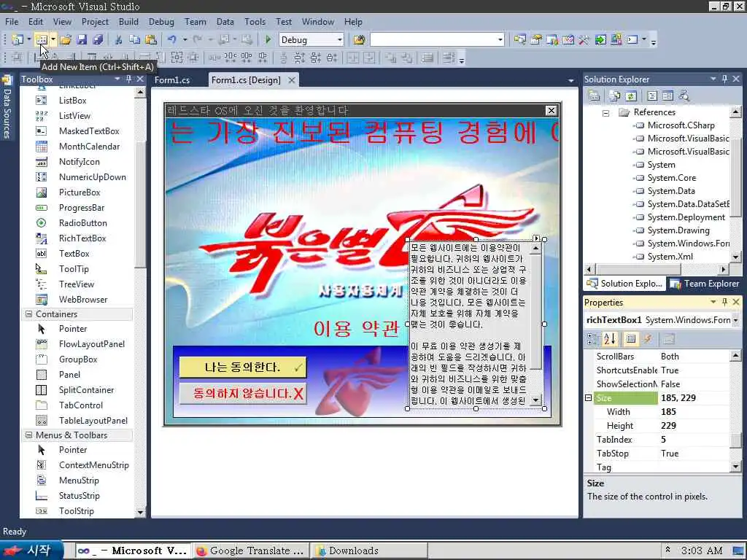Start debugging with the green play icon
This screenshot has width=747, height=560.
coord(268,39)
